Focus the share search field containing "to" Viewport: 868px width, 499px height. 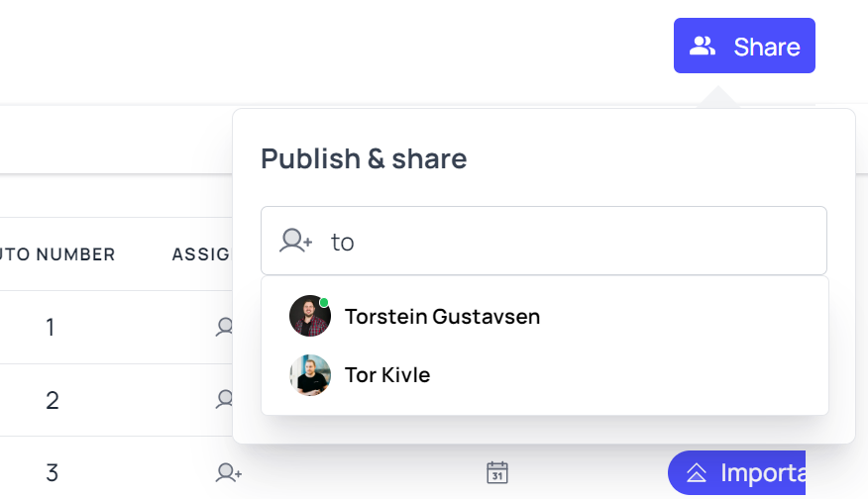tap(565, 241)
